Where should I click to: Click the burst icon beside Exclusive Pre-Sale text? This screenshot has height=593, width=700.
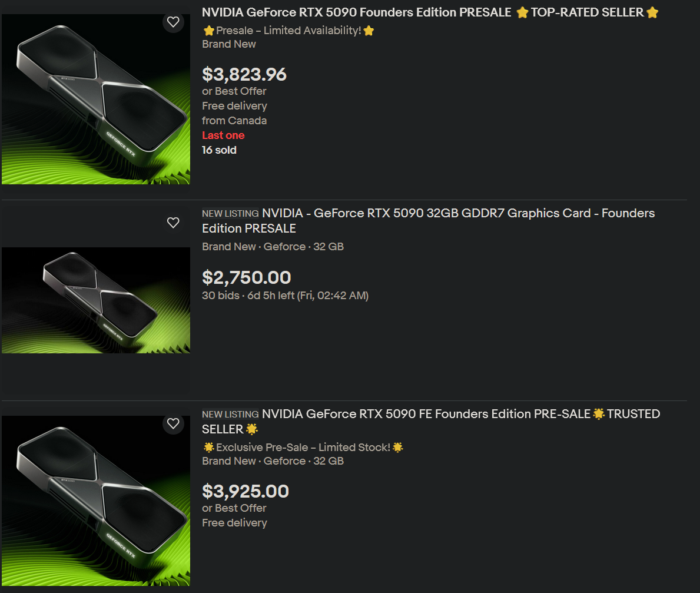tap(209, 448)
